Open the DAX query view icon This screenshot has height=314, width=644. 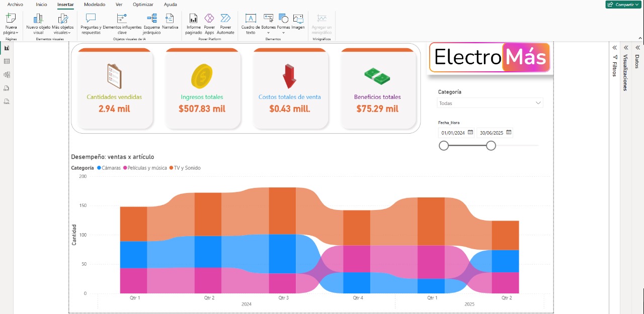point(7,88)
